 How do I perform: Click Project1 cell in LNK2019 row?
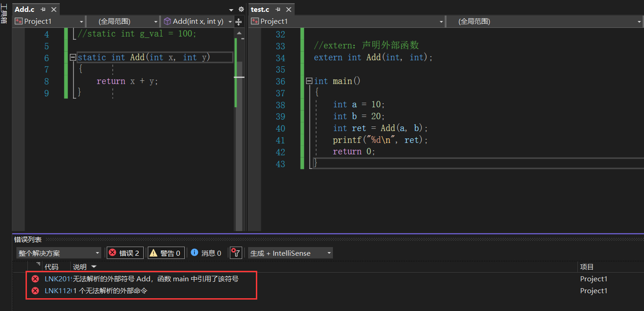[x=594, y=279]
